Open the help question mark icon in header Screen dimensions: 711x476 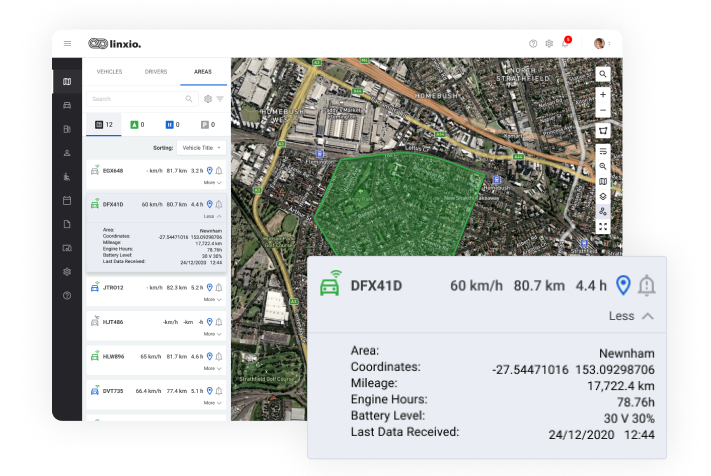(x=533, y=44)
